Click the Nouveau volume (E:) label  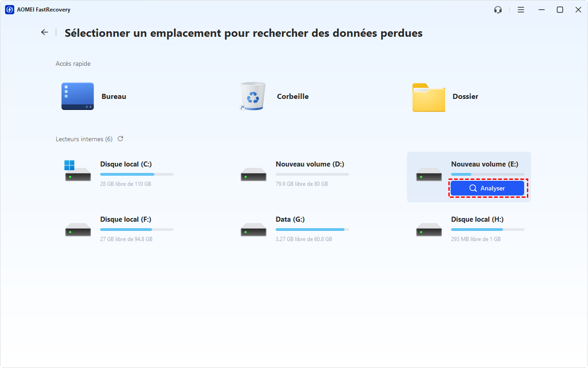click(485, 164)
